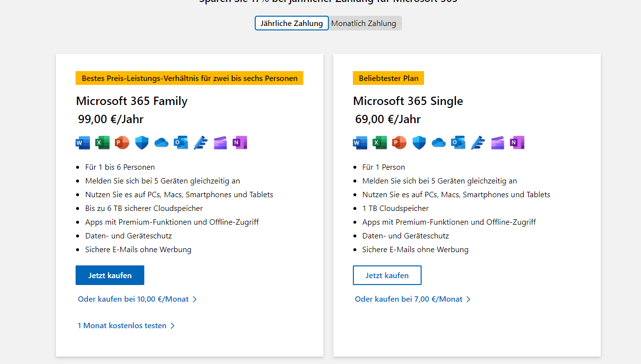Click the Microsoft 365 Family plan heading

132,101
